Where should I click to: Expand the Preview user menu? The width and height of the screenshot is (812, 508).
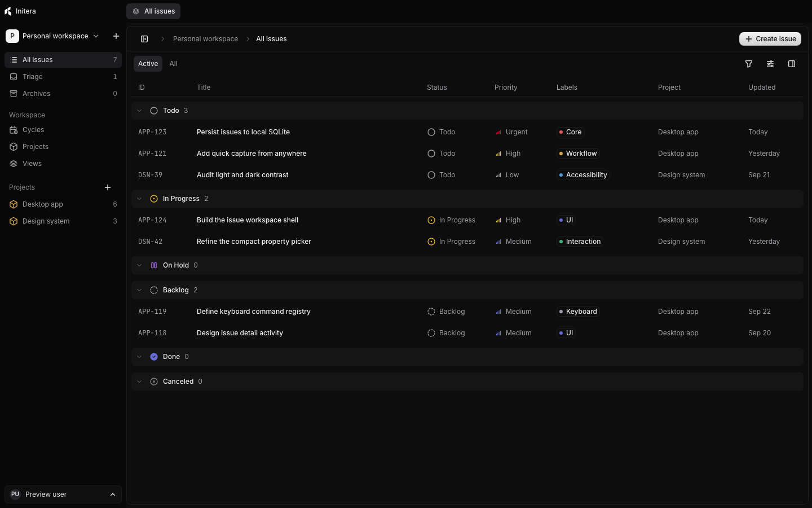[x=63, y=494]
